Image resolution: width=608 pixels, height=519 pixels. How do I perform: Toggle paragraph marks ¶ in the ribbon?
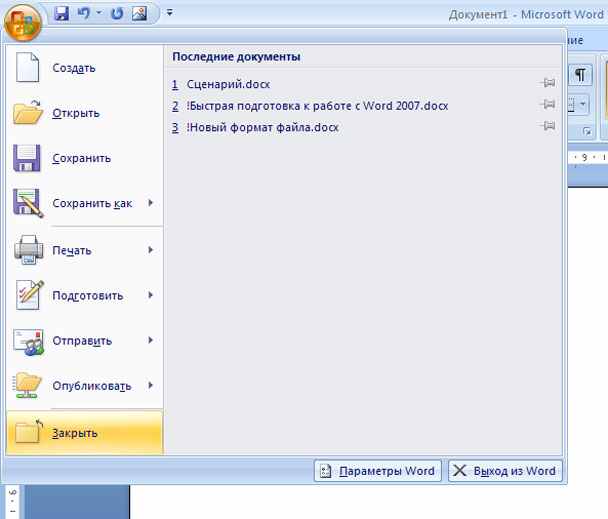(580, 74)
